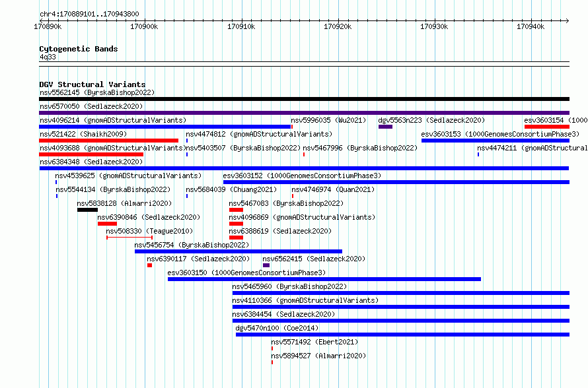Image resolution: width=588 pixels, height=388 pixels.
Task: Open variant nsv5562145 (ByrskaBishop2022) label
Action: 97,92
